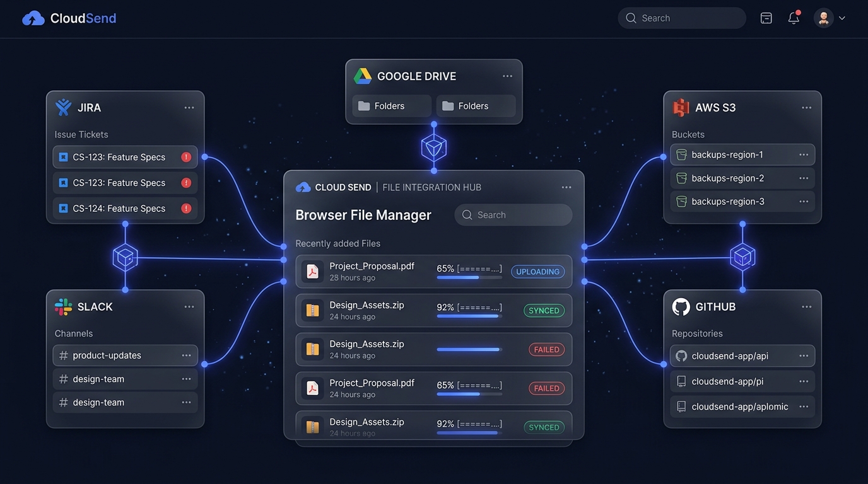The height and width of the screenshot is (484, 868).
Task: Click the repo icon beside cloudsend-app/pi
Action: pos(681,381)
